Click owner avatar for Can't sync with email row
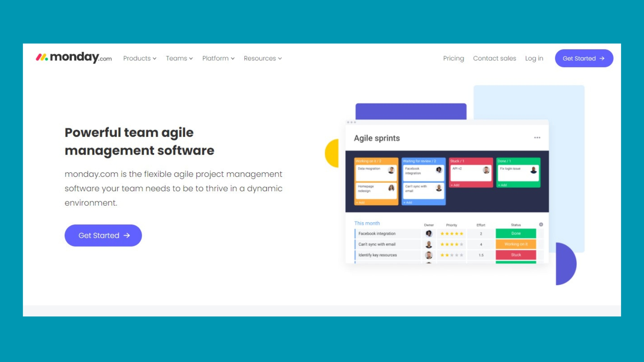 429,244
